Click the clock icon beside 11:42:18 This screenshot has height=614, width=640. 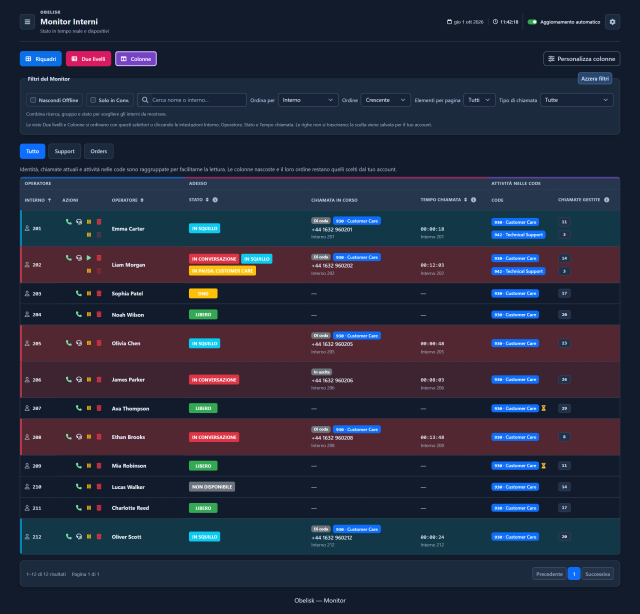click(495, 22)
